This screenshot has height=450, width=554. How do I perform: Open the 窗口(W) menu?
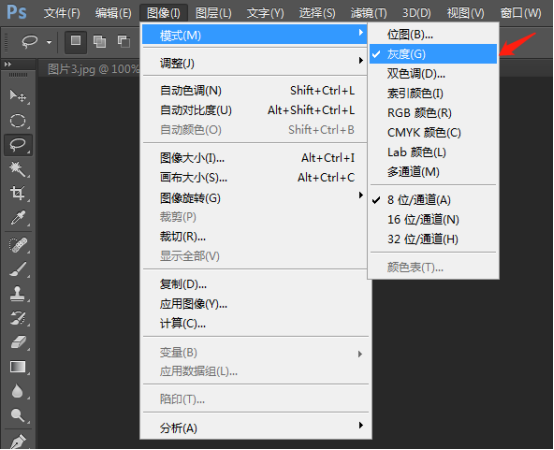click(521, 13)
